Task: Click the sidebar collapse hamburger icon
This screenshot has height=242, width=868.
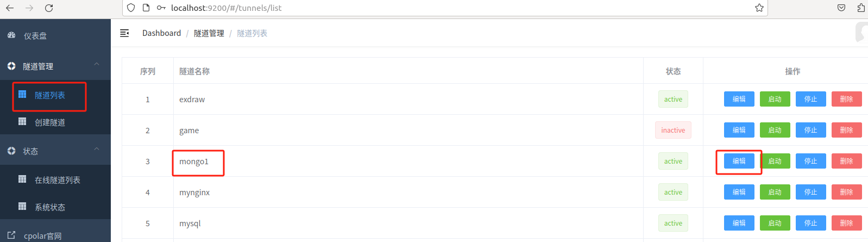Action: click(124, 33)
